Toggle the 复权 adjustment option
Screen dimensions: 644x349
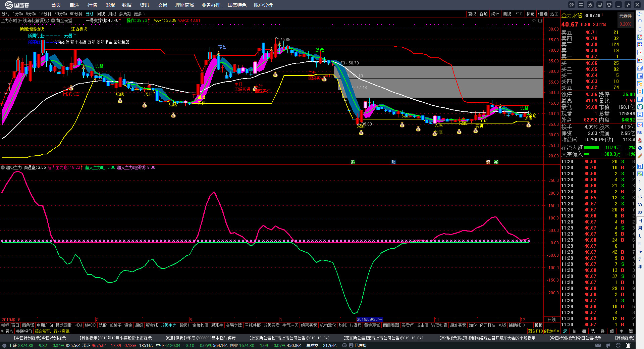tap(472, 14)
